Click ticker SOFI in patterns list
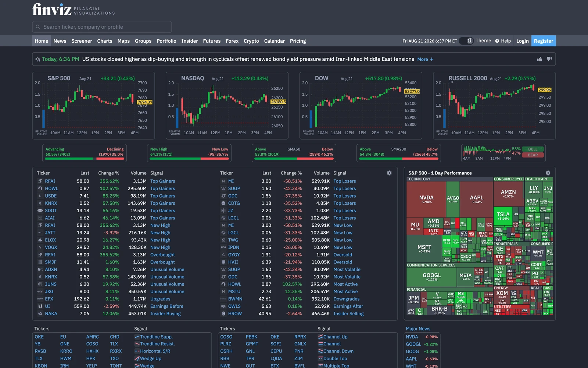The image size is (588, 368). pos(276,344)
